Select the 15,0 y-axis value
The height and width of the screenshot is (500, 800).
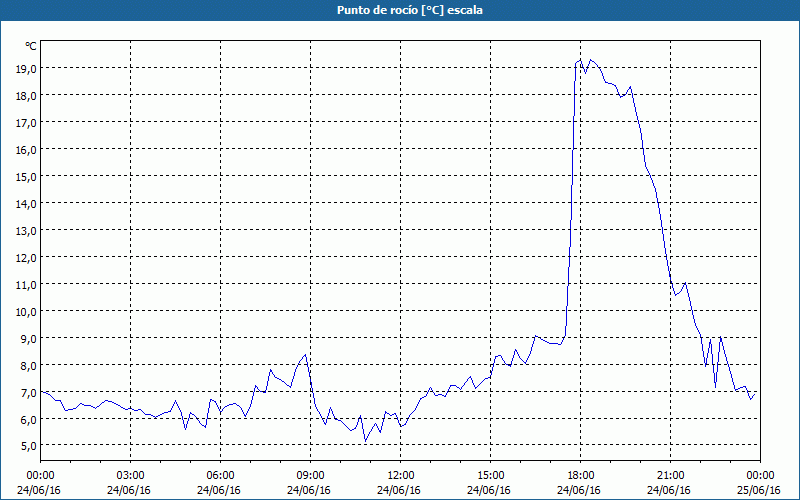click(26, 177)
